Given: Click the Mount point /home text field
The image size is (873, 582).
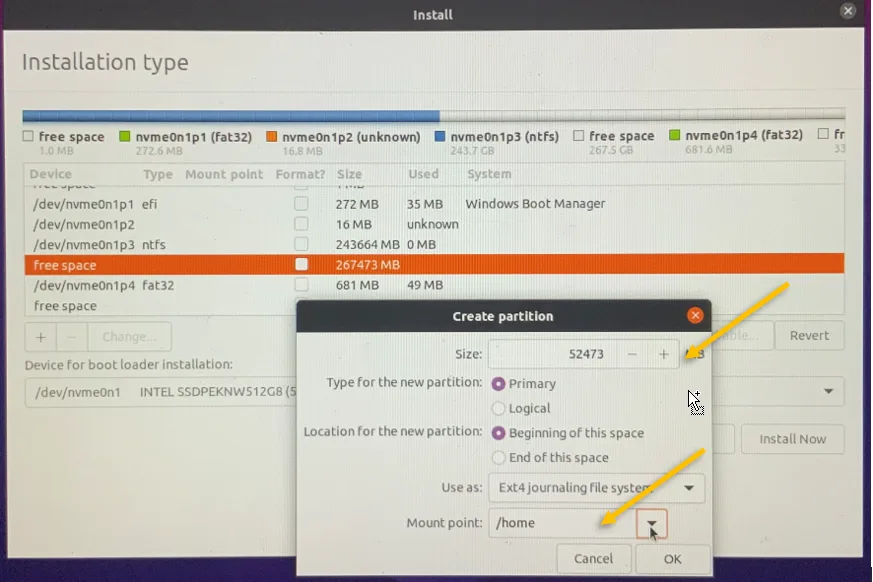Looking at the screenshot, I should click(x=562, y=524).
